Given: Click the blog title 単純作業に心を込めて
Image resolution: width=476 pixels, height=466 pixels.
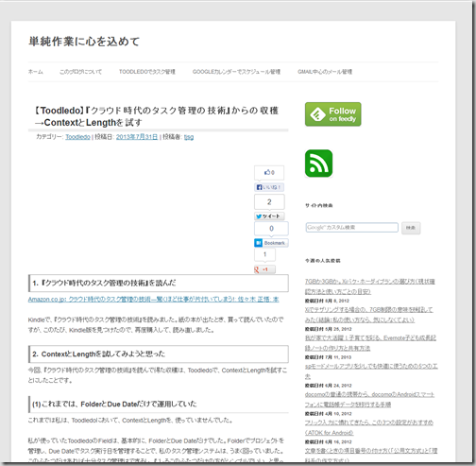Looking at the screenshot, I should pos(84,42).
